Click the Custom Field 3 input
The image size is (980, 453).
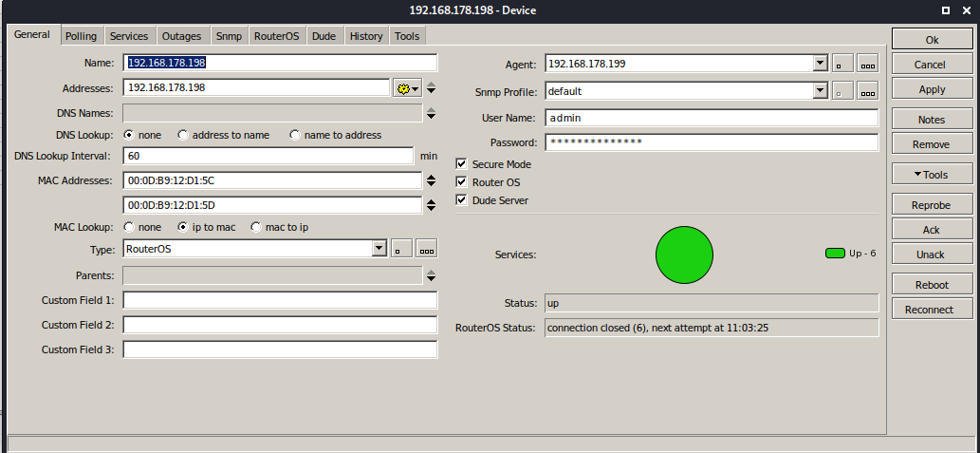[x=280, y=349]
